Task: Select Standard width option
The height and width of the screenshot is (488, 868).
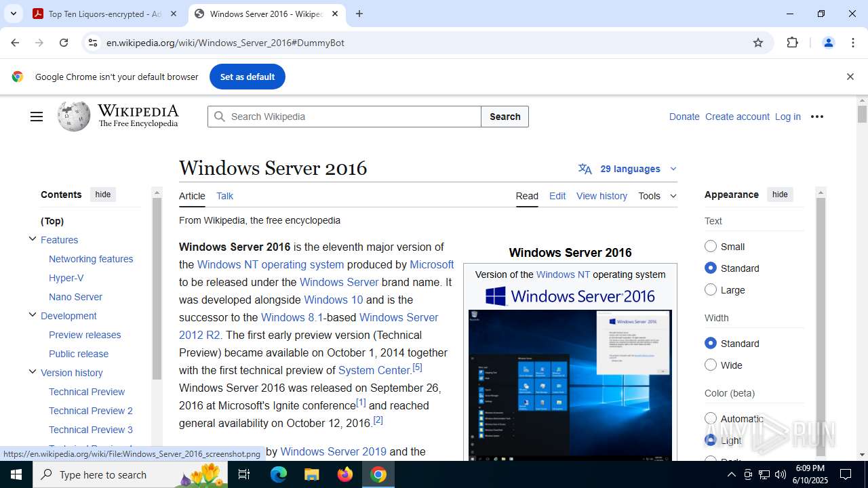Action: coord(711,343)
